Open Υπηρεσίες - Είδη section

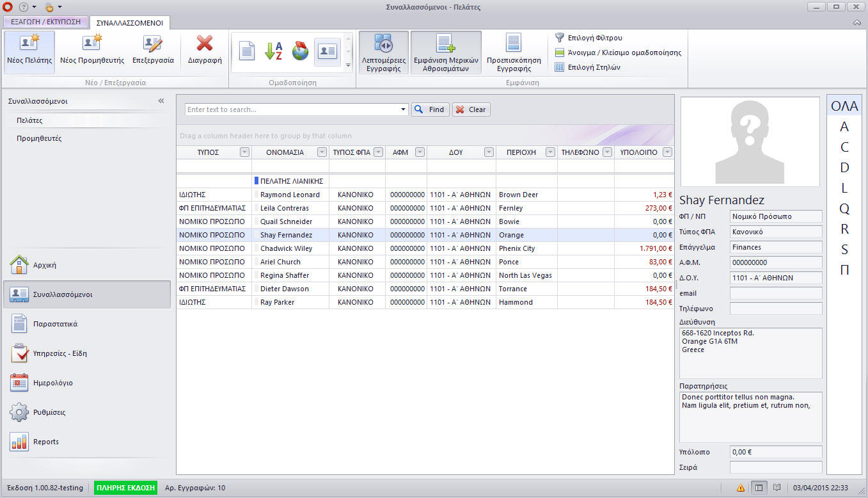tap(87, 353)
